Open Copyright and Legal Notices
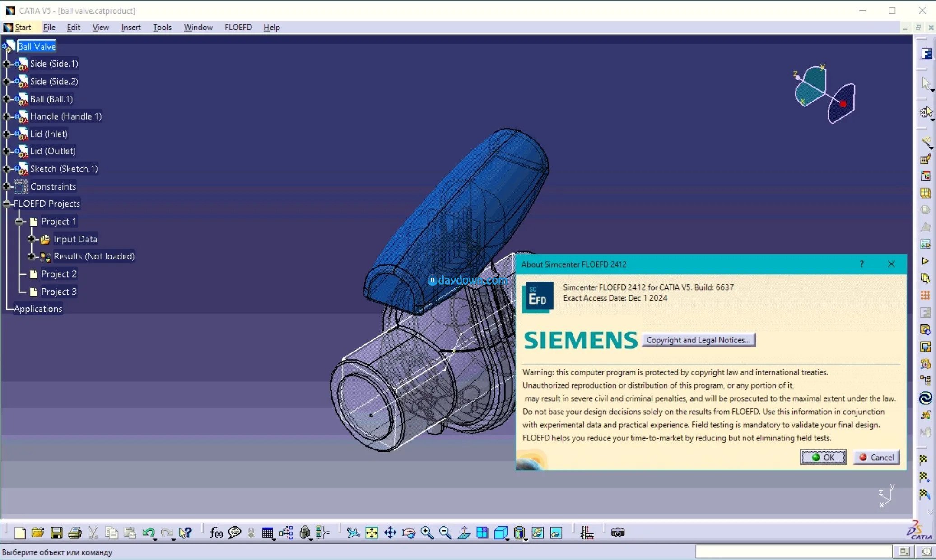The image size is (936, 560). pos(699,340)
